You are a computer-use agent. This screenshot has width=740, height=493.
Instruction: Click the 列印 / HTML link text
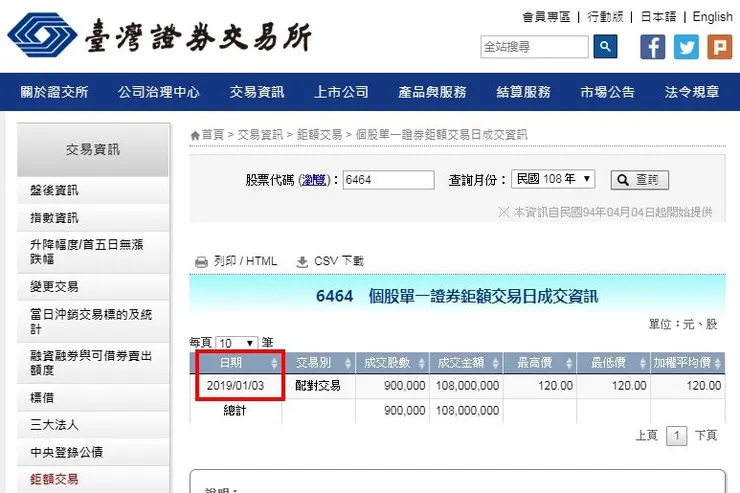[x=245, y=261]
